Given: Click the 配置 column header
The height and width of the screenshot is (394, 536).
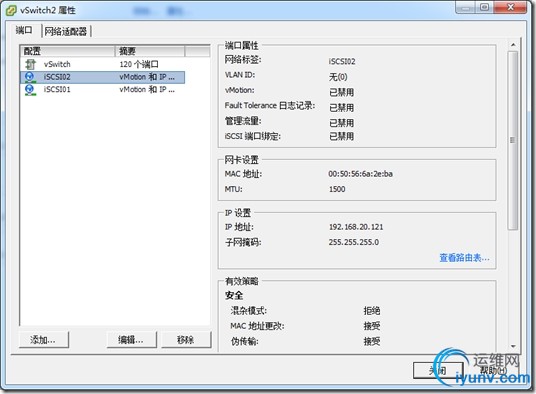Looking at the screenshot, I should click(68, 51).
